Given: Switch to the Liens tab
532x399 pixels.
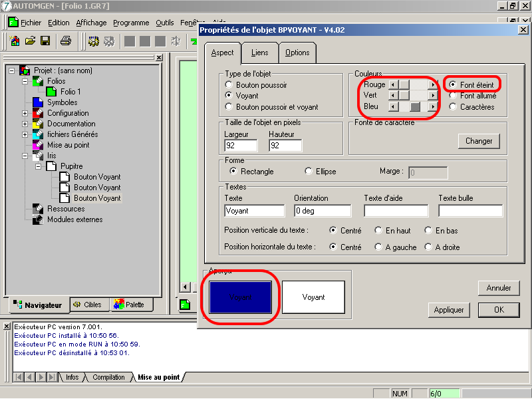Looking at the screenshot, I should pos(260,53).
